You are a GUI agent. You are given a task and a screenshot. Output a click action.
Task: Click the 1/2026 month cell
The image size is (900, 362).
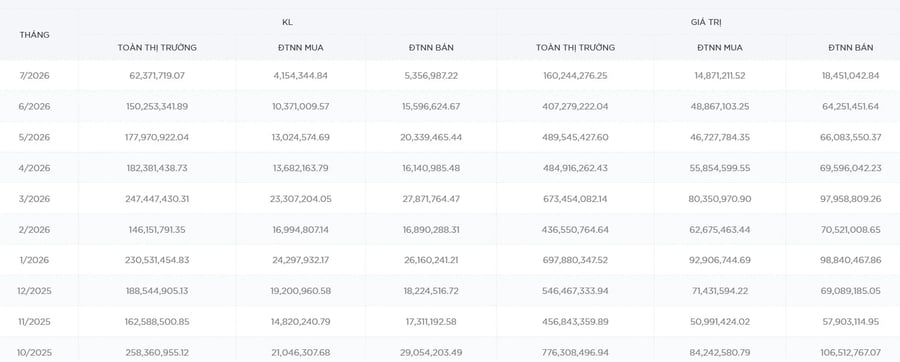(34, 260)
